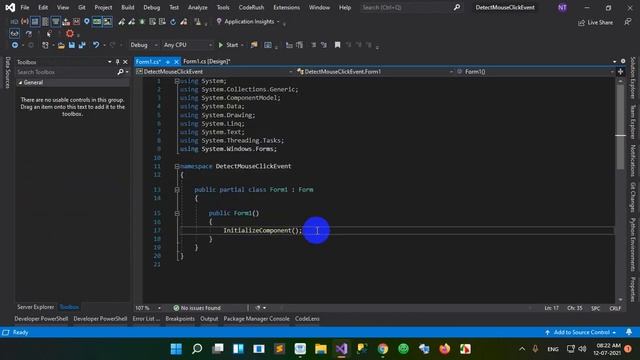
Task: Click the Chrome taskbar icon
Action: point(383,349)
